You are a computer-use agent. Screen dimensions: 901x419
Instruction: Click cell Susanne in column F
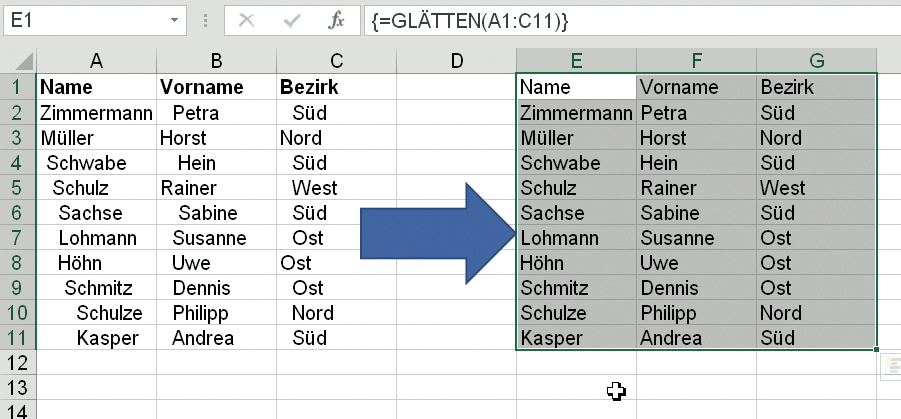tap(677, 238)
